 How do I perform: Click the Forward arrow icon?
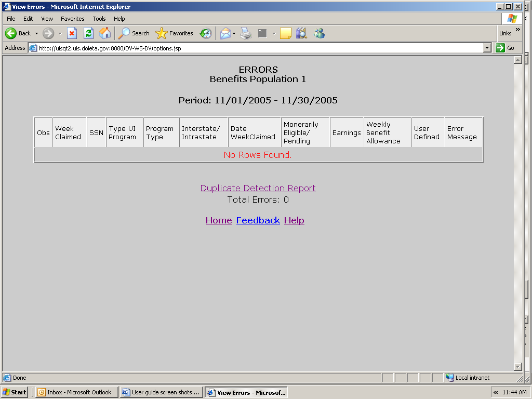[48, 33]
